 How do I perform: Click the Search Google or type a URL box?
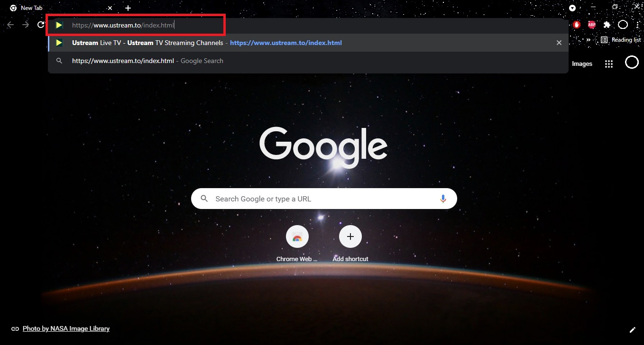point(324,199)
